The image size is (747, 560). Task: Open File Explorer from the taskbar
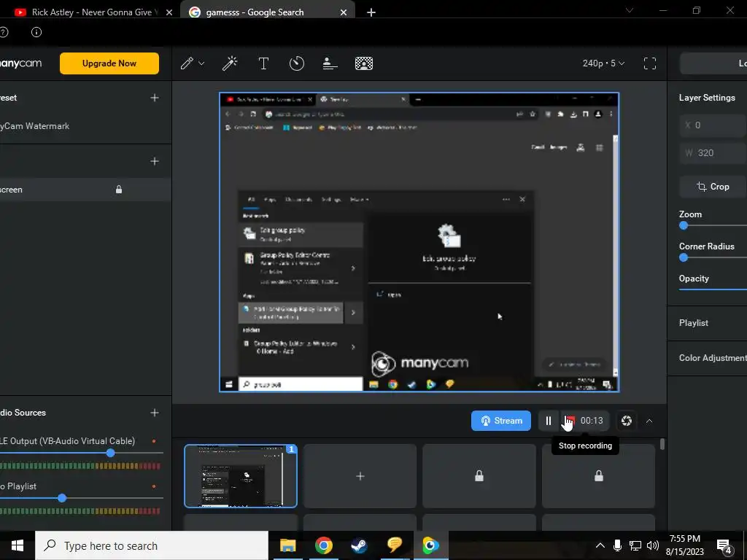tap(287, 545)
